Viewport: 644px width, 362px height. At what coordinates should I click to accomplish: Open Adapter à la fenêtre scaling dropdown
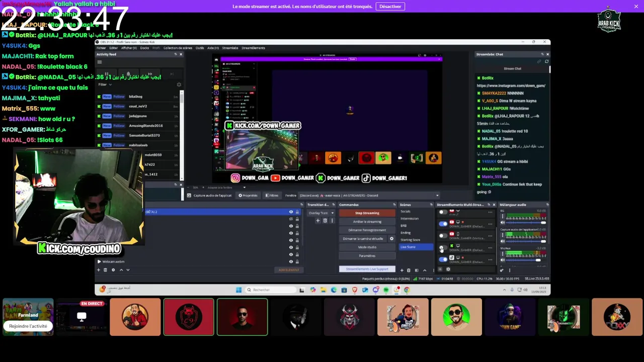tap(226, 188)
